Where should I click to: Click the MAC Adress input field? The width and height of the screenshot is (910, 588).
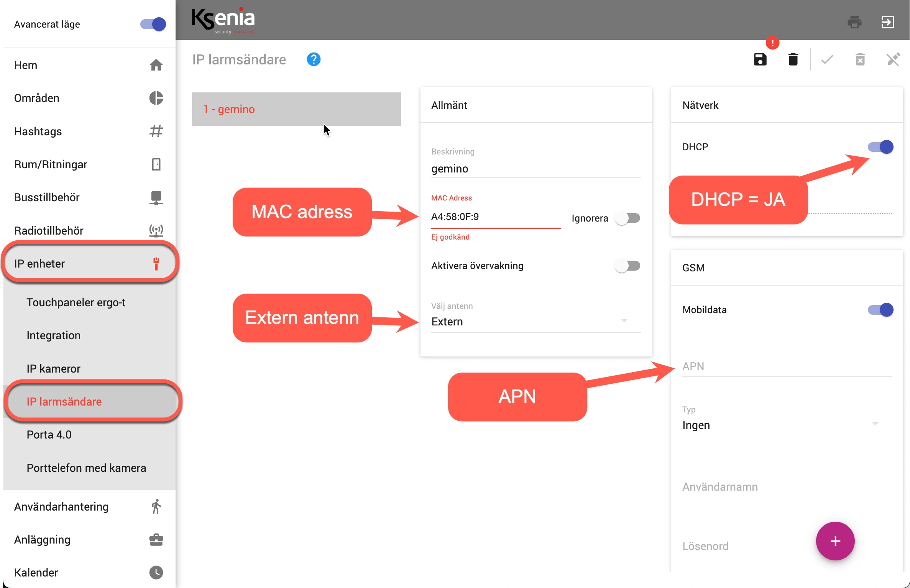pyautogui.click(x=496, y=217)
